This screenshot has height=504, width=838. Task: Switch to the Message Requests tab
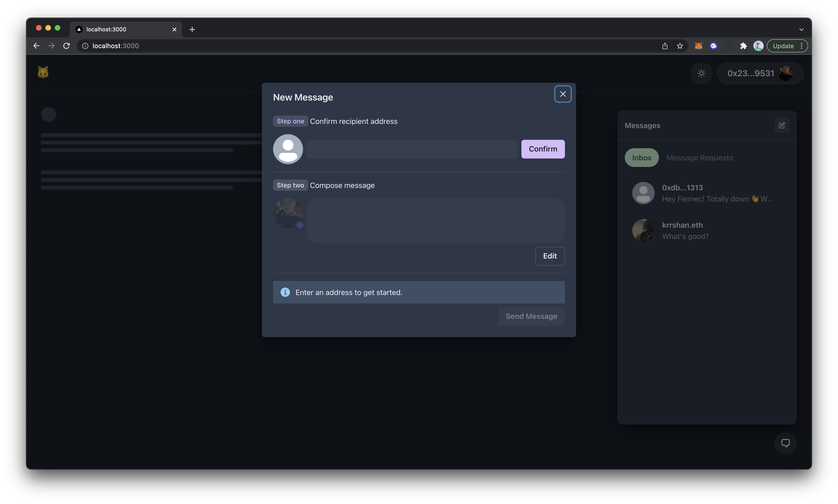pos(699,157)
